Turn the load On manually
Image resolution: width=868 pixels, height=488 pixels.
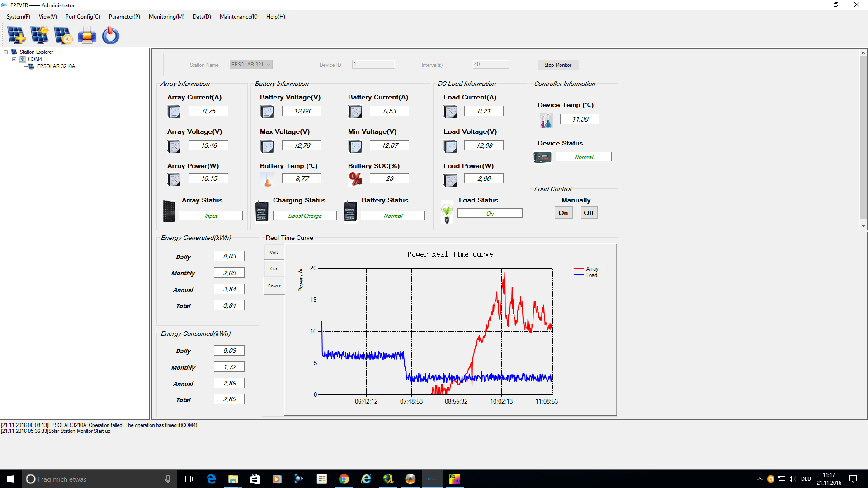pos(563,213)
